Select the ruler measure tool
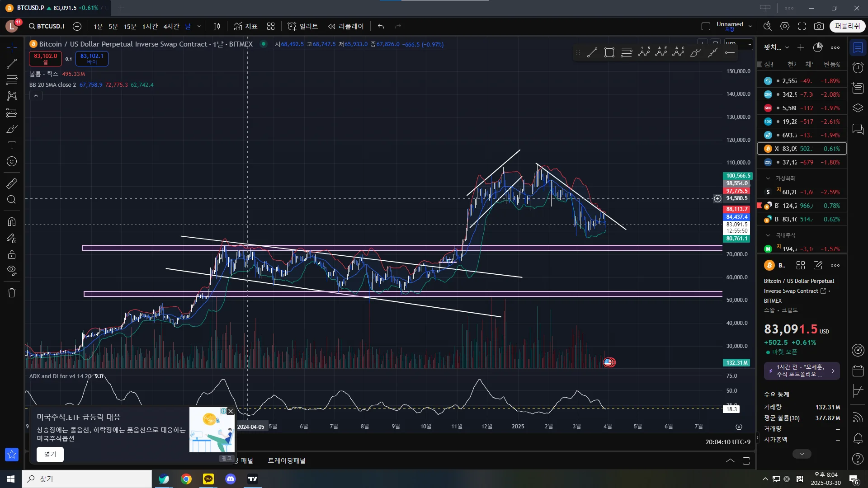Viewport: 868px width, 488px height. coord(12,183)
